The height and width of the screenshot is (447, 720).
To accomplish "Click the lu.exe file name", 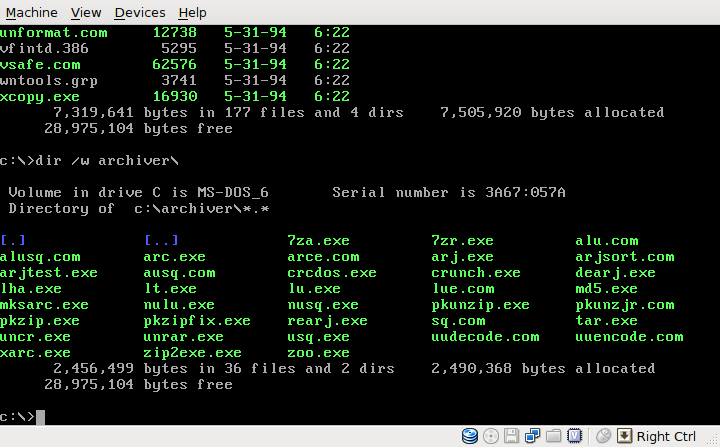I will (x=314, y=289).
